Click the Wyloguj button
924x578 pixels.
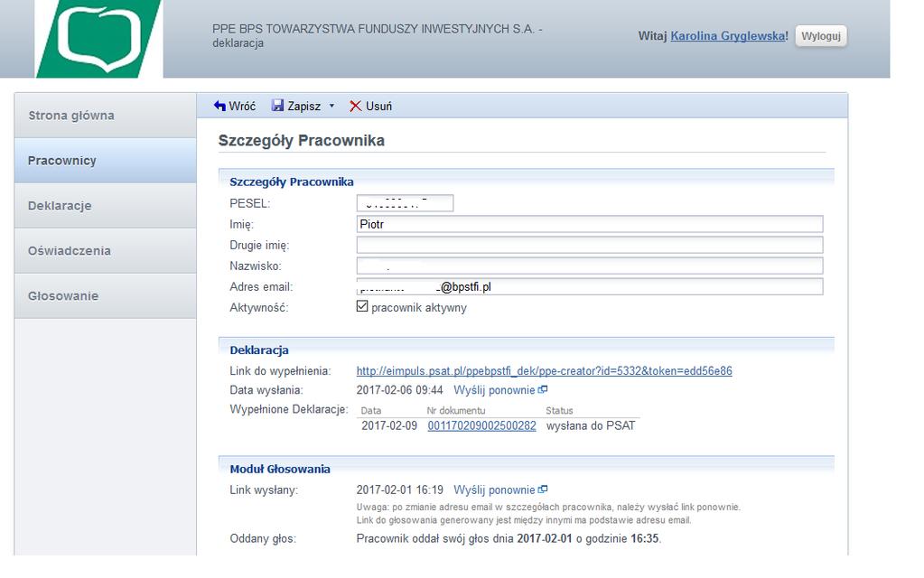pos(821,36)
